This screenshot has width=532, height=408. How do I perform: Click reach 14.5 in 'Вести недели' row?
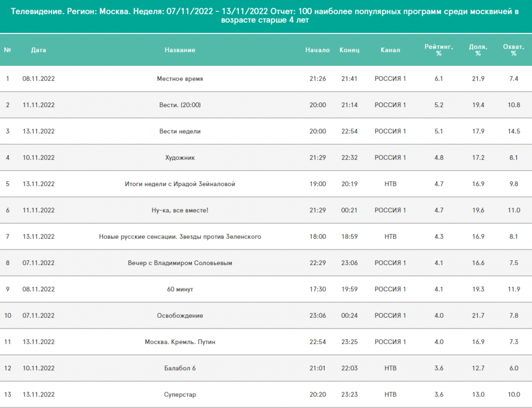click(x=513, y=132)
